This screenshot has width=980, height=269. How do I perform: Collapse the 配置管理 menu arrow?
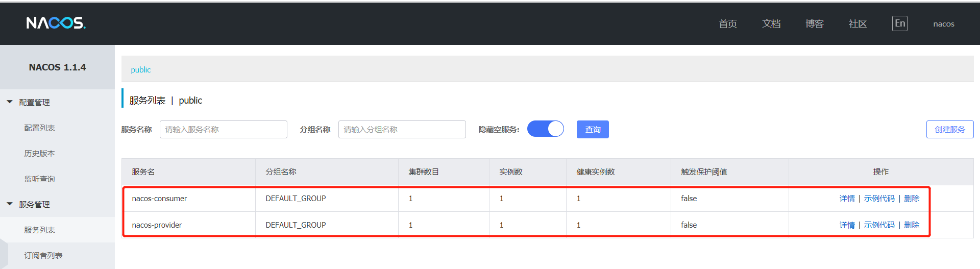click(10, 102)
